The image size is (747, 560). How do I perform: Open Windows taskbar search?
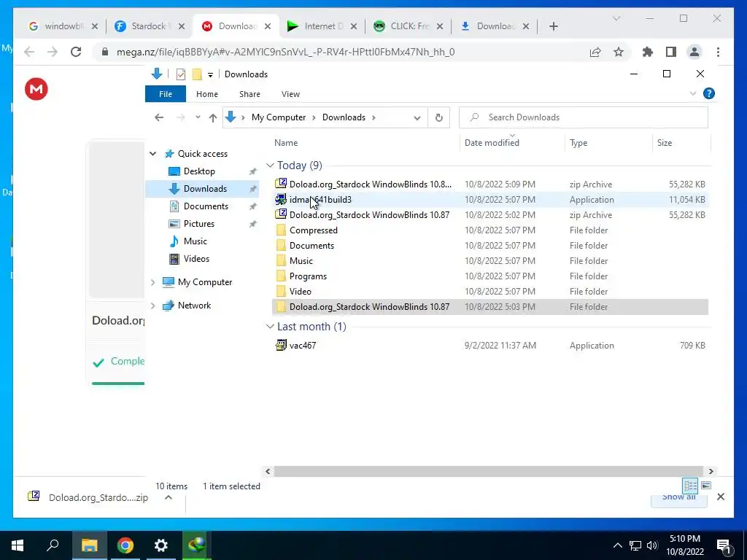53,545
